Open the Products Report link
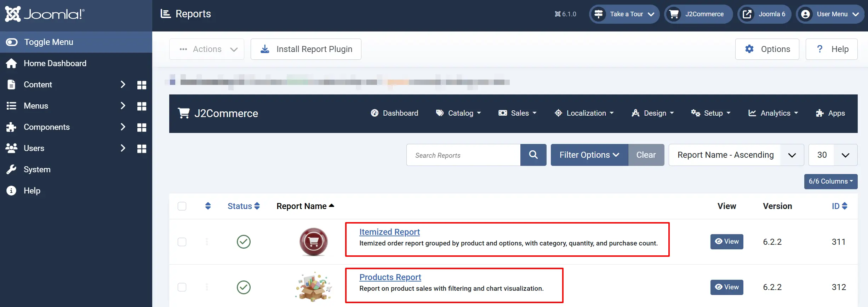 (390, 277)
